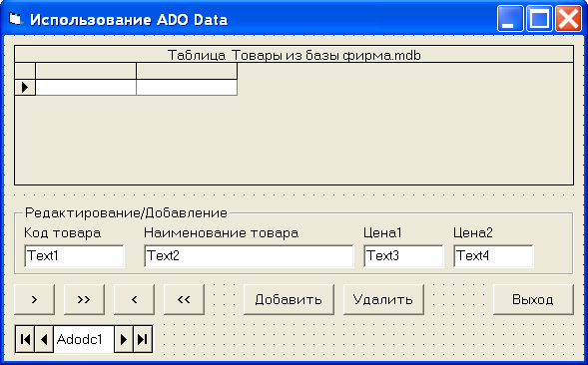
Task: Click the form icon in title bar
Action: point(15,19)
